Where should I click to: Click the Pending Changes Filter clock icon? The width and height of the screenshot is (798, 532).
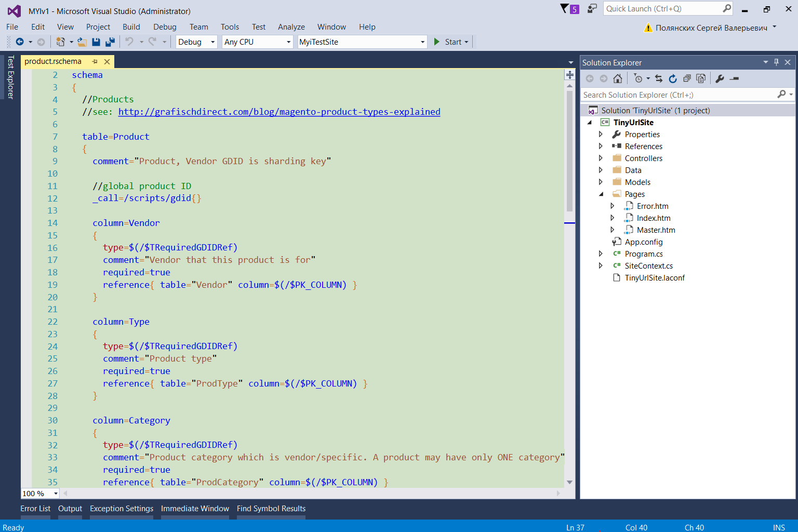[x=639, y=78]
